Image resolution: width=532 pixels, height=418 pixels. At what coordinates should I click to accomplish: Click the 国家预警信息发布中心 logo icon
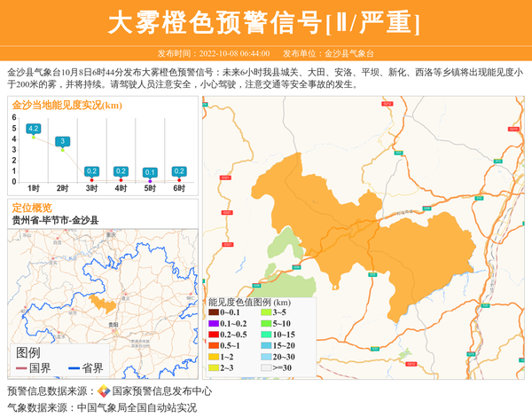104,390
